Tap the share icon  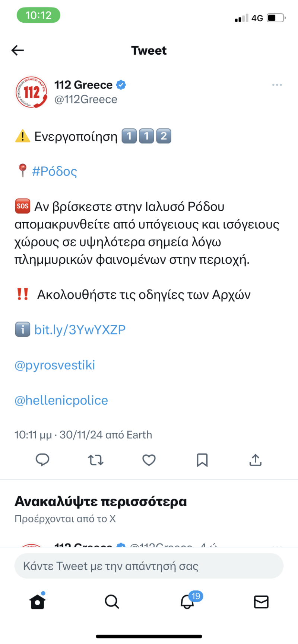(256, 460)
